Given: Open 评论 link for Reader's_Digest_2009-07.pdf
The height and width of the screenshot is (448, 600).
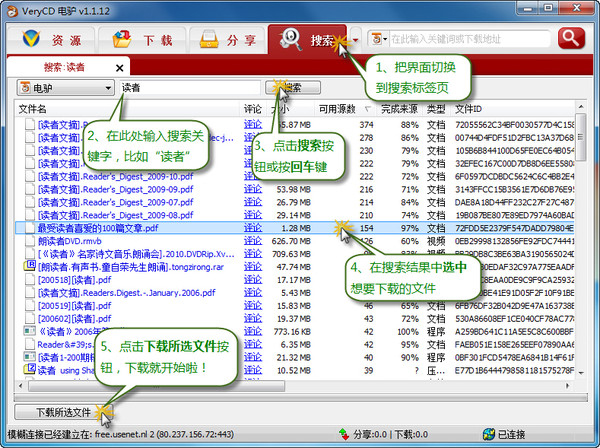Looking at the screenshot, I should click(253, 202).
